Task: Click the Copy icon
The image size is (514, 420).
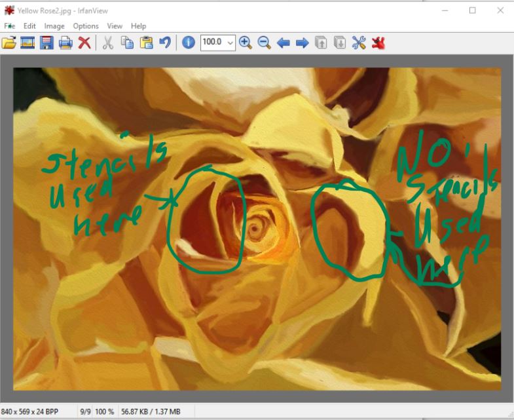Action: pyautogui.click(x=127, y=43)
